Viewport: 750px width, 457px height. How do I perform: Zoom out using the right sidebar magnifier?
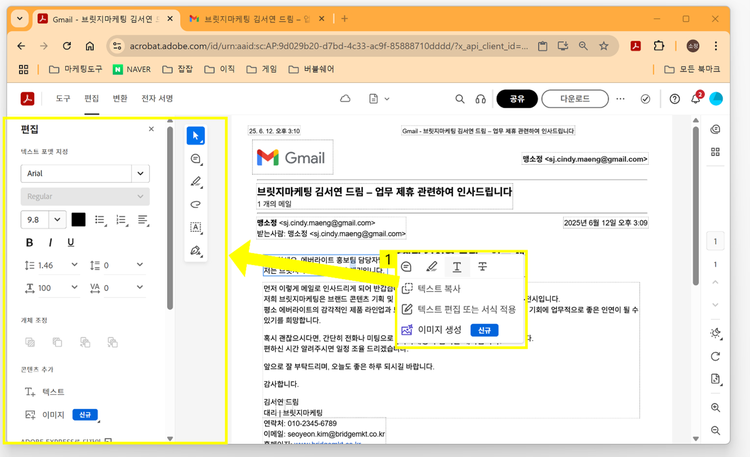[715, 430]
